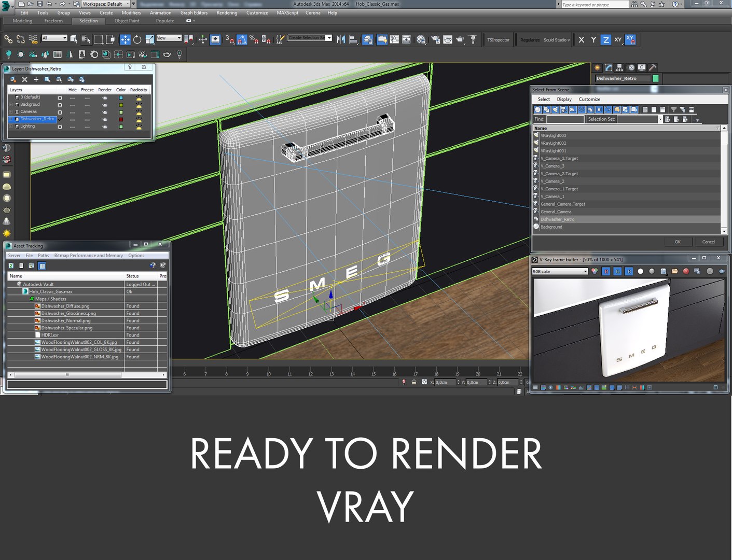Image resolution: width=732 pixels, height=560 pixels.
Task: Open the Workspace Default dropdown
Action: click(106, 4)
